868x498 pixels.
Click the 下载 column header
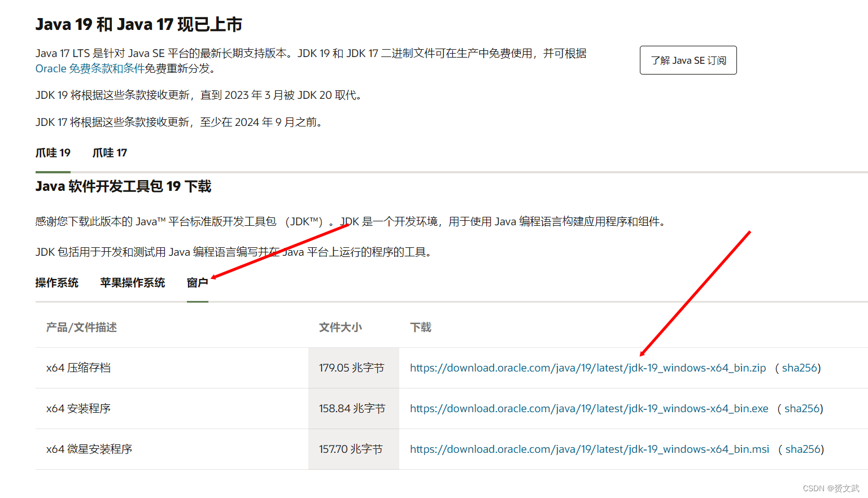(421, 327)
